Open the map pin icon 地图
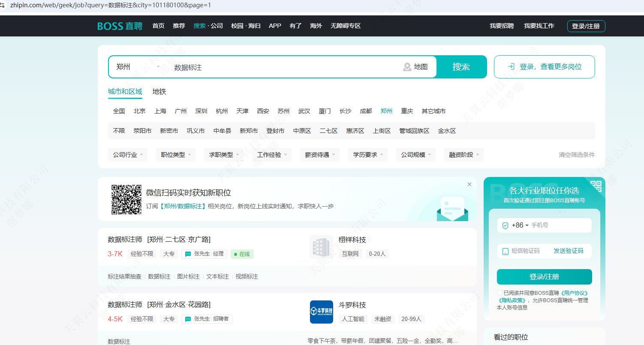This screenshot has width=644, height=345. tap(407, 67)
